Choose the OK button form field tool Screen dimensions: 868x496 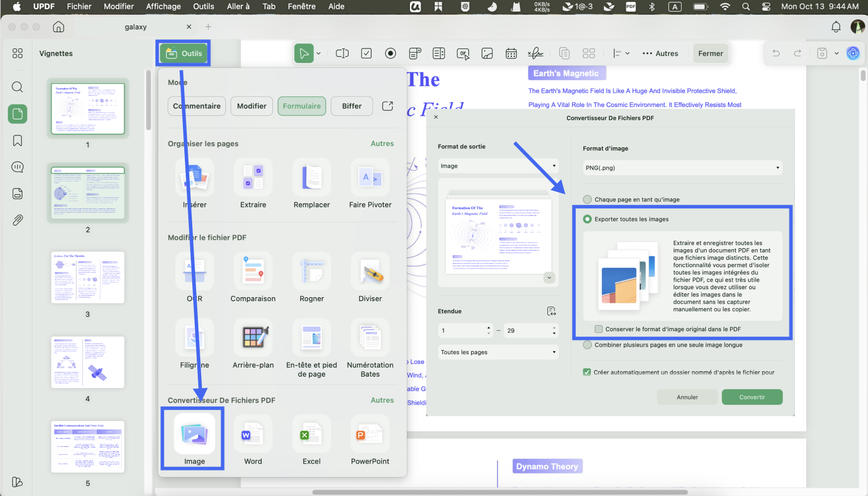click(463, 54)
